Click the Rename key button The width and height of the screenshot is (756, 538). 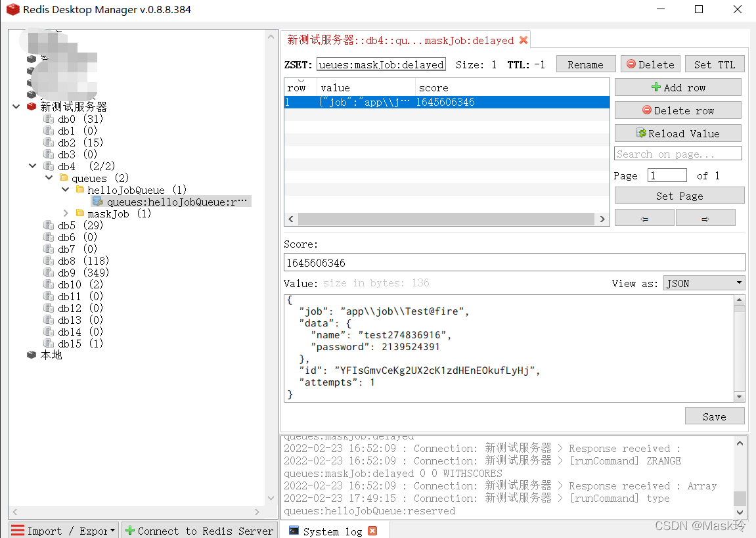click(586, 64)
